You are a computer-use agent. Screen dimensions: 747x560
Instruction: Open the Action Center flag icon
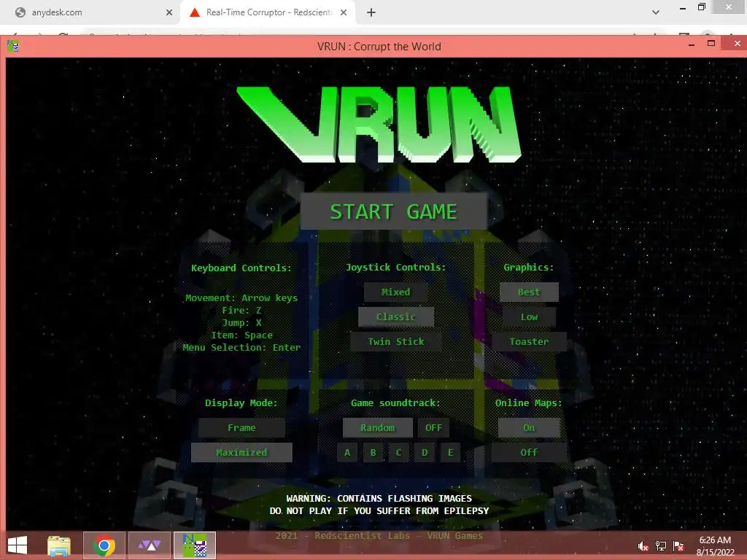[x=678, y=546]
